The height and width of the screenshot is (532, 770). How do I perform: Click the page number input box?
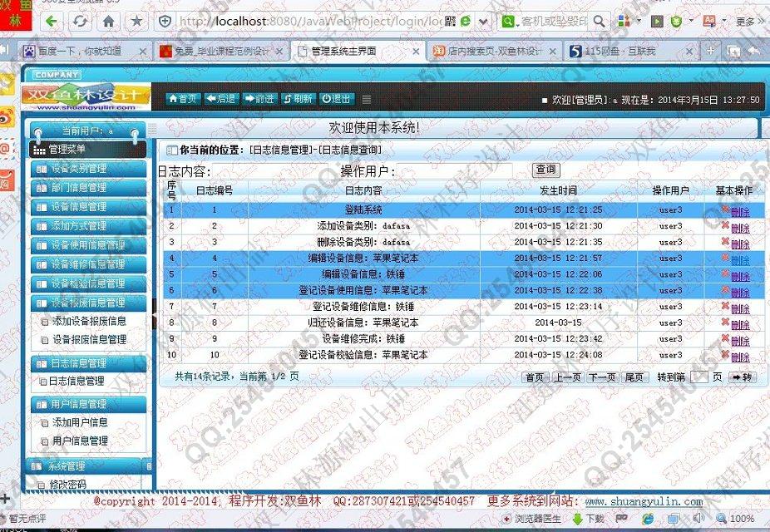tap(698, 377)
